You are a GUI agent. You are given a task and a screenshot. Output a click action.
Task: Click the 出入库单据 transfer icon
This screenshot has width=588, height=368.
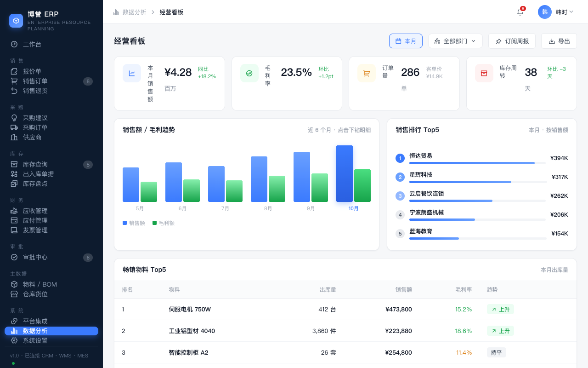[14, 174]
